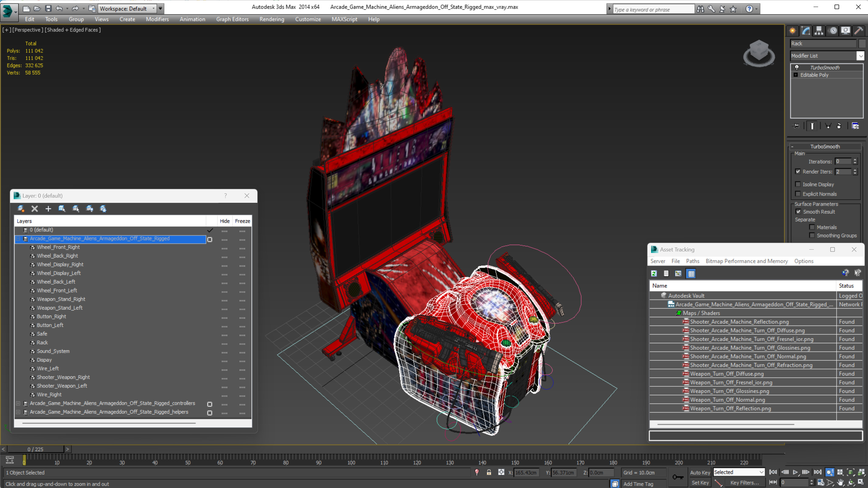868x488 pixels.
Task: Click Make Unique icon below stack
Action: click(x=828, y=126)
